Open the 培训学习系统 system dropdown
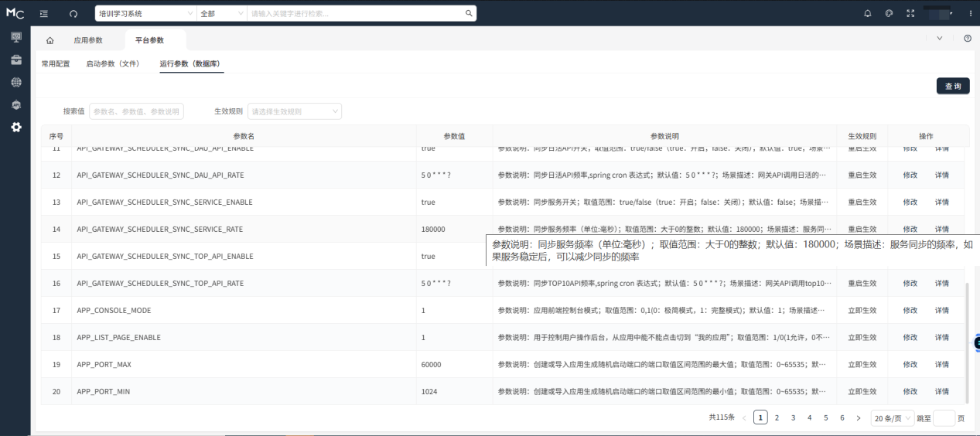Image resolution: width=980 pixels, height=436 pixels. coord(145,13)
